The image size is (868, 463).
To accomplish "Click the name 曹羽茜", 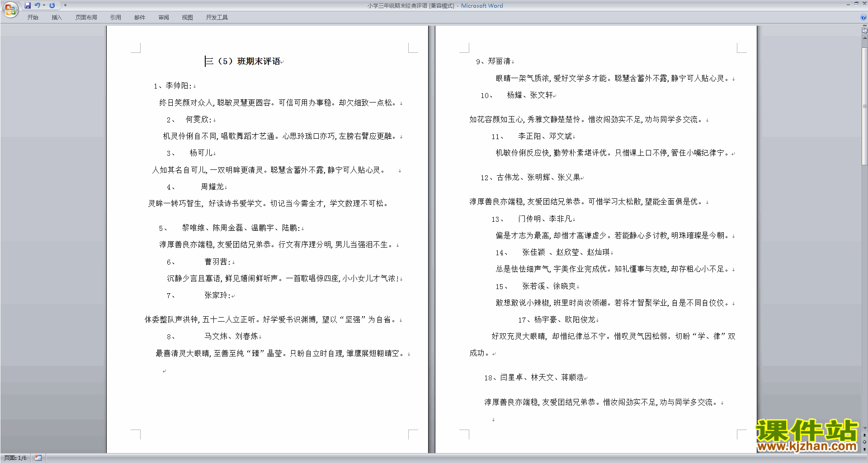I will 216,262.
